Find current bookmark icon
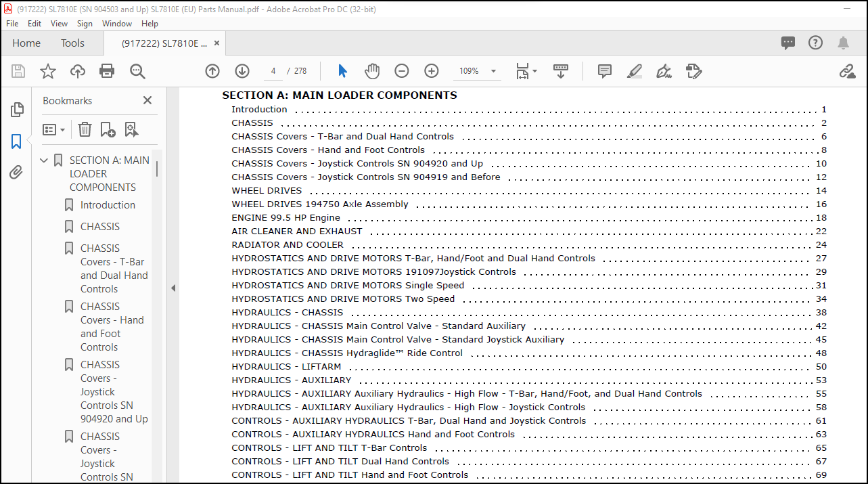Screen dimensions: 868x484 tap(131, 129)
